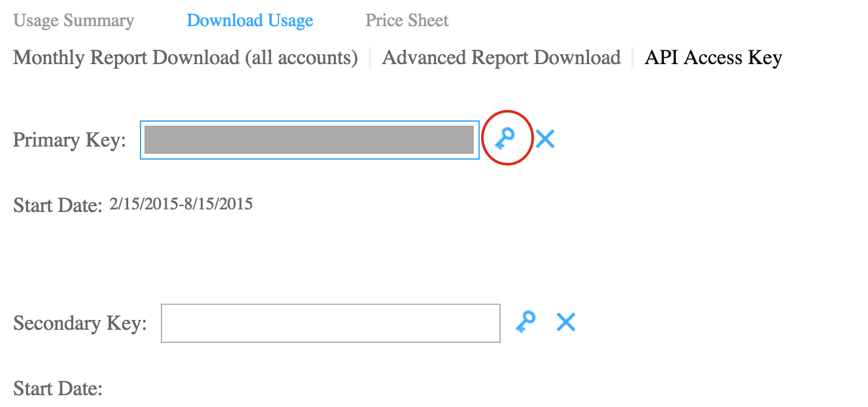Viewport: 868px width, 407px height.
Task: Regenerate the Primary Key with key icon
Action: click(505, 138)
